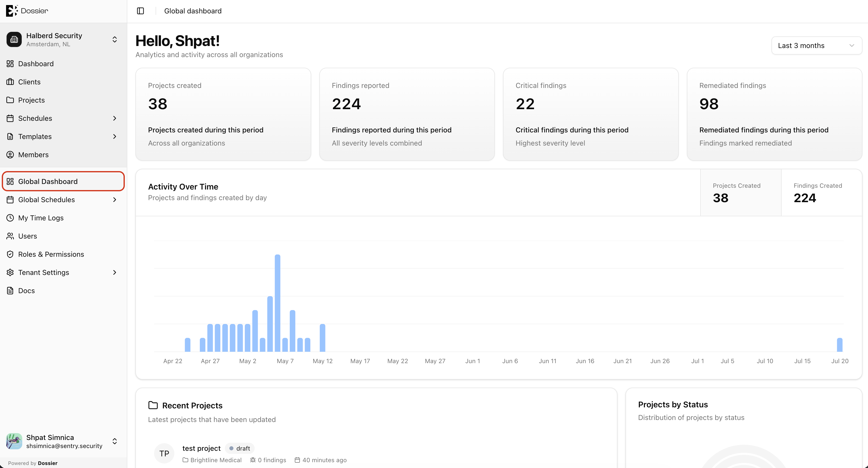Image resolution: width=868 pixels, height=468 pixels.
Task: Click the draft status badge
Action: coord(239,448)
